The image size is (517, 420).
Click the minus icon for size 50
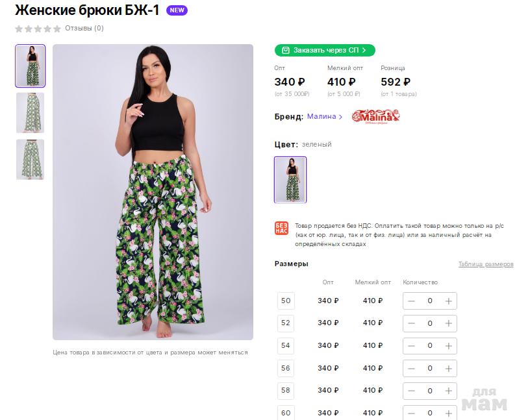tap(411, 301)
